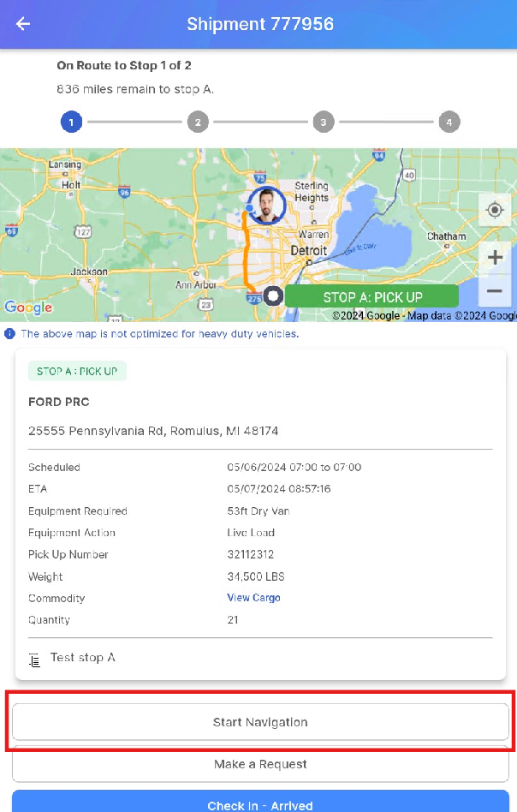Click On Route to Stop 1 of 2

click(x=124, y=65)
